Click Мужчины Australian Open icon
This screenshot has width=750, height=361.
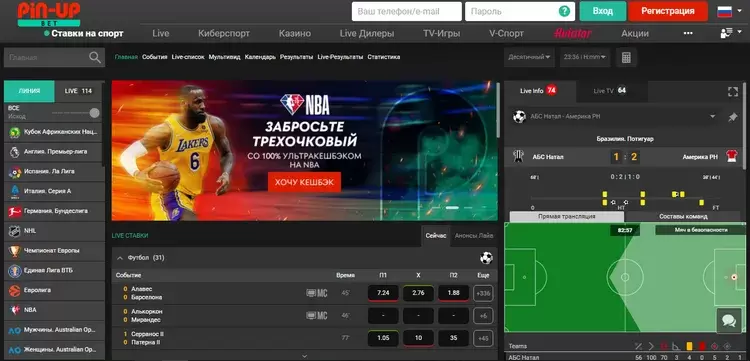(14, 330)
